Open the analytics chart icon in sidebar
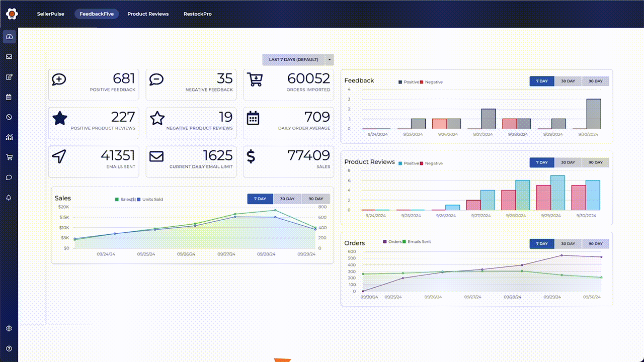 click(9, 137)
